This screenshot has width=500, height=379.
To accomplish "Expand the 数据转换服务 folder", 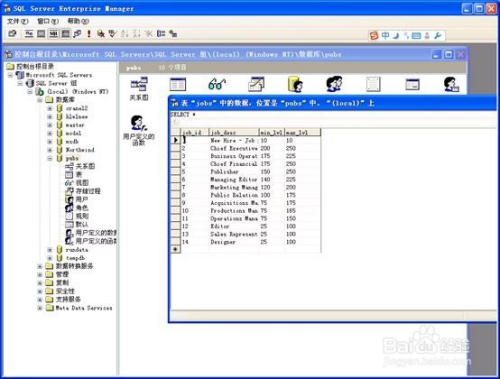I will (x=40, y=266).
